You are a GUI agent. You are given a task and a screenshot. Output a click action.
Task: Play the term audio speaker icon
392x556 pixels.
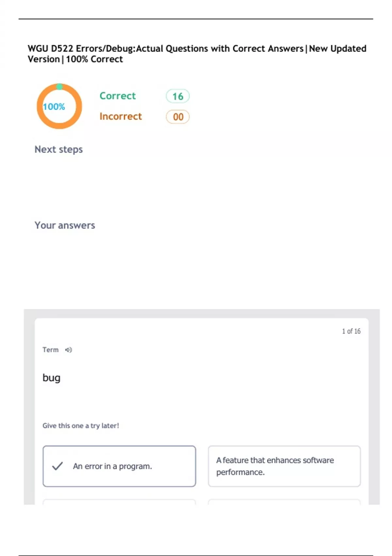click(68, 350)
